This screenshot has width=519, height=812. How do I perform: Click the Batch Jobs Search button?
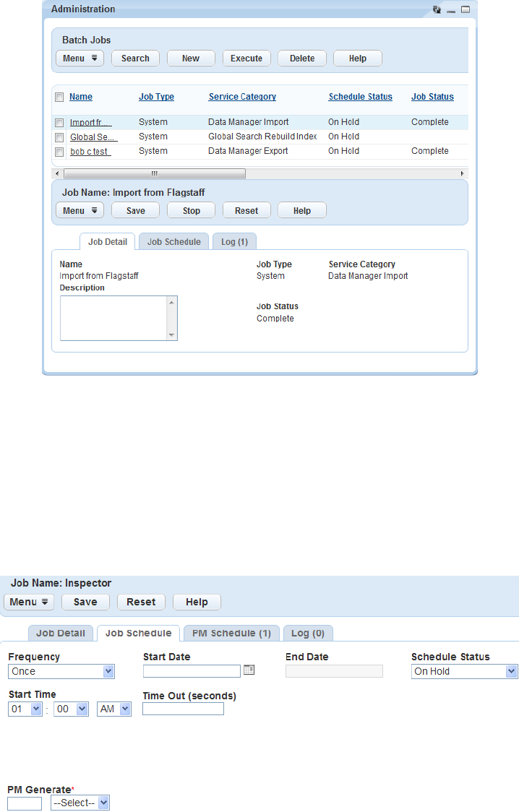[135, 59]
